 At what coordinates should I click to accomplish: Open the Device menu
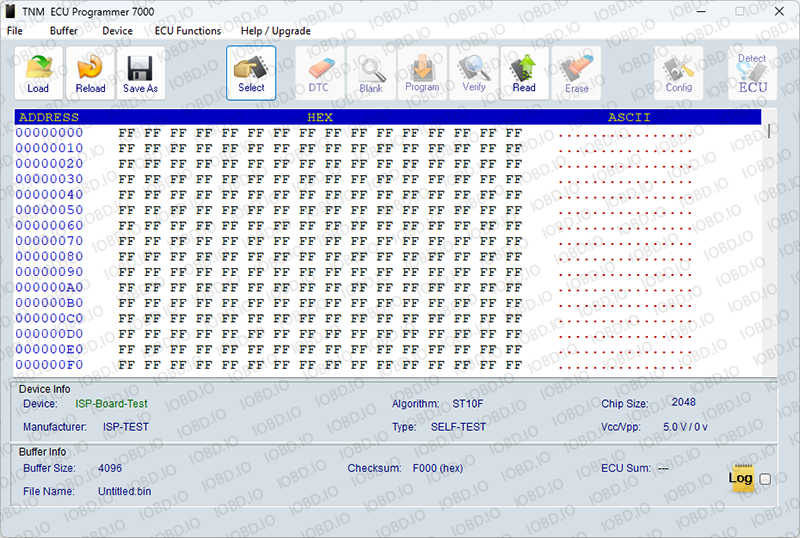tap(117, 31)
